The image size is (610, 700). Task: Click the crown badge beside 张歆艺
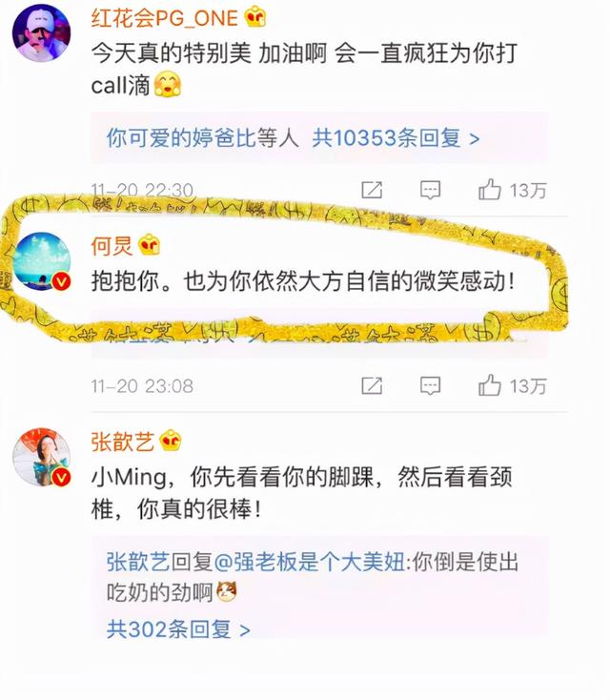coord(171,441)
